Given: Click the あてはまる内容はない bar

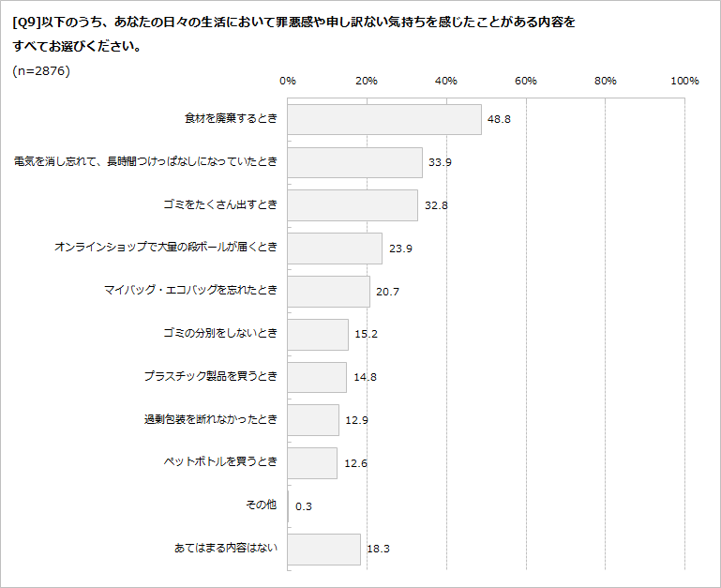Looking at the screenshot, I should (323, 549).
